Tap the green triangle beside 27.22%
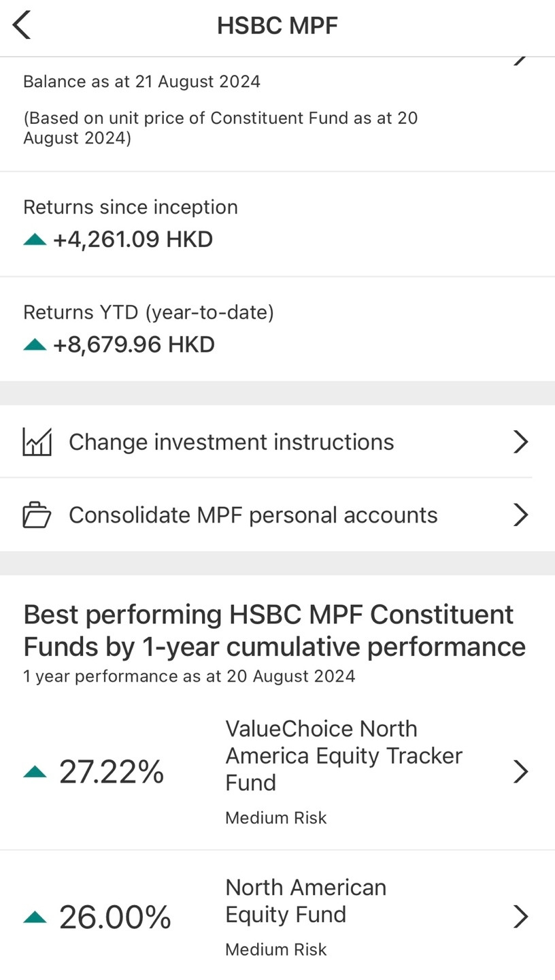The width and height of the screenshot is (555, 980). point(35,772)
